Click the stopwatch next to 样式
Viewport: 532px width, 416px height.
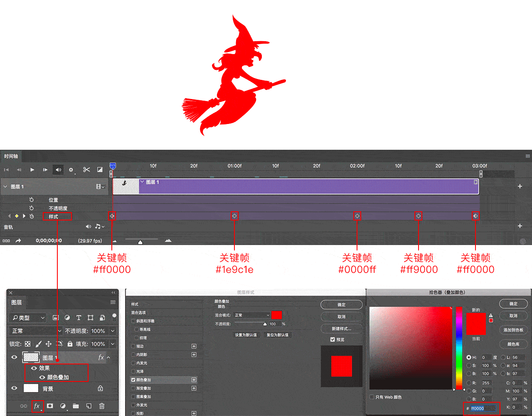[x=32, y=216]
